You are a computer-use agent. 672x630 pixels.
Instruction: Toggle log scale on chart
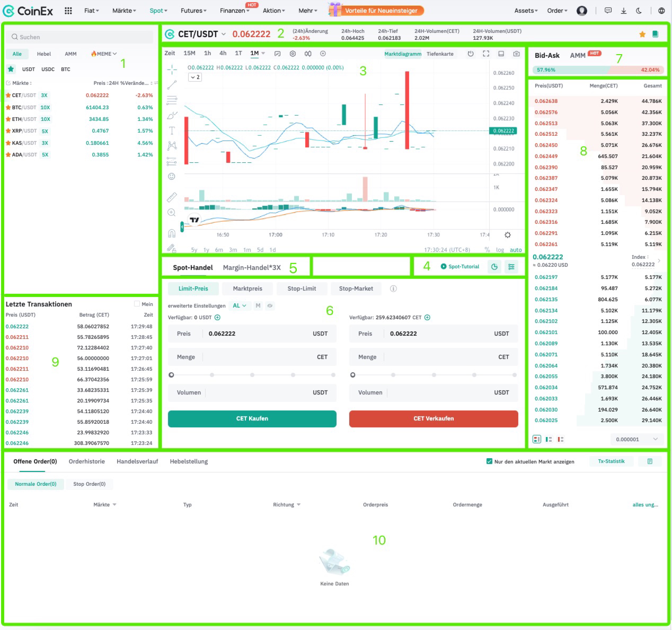pyautogui.click(x=500, y=250)
